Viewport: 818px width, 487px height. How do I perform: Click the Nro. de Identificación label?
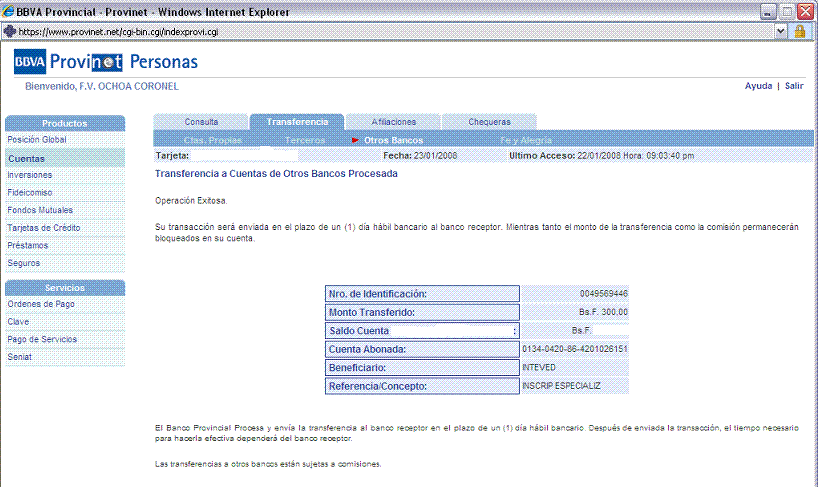(x=422, y=294)
